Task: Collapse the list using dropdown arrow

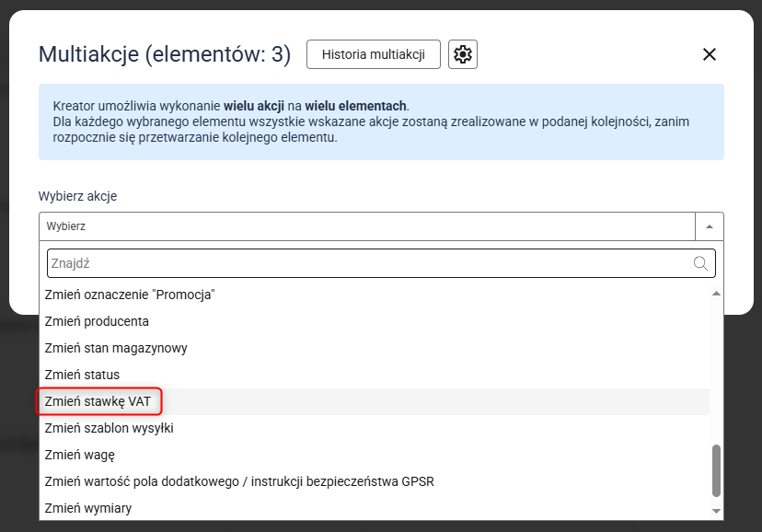Action: point(709,226)
